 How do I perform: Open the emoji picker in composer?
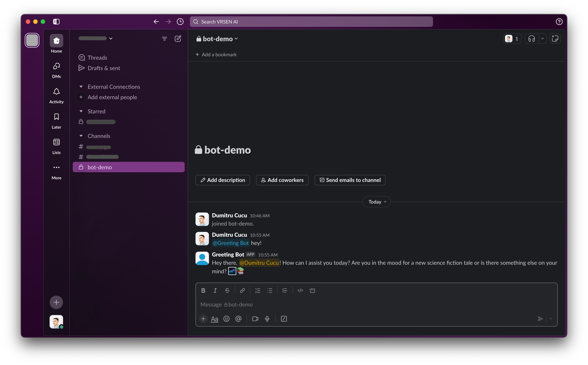click(226, 319)
